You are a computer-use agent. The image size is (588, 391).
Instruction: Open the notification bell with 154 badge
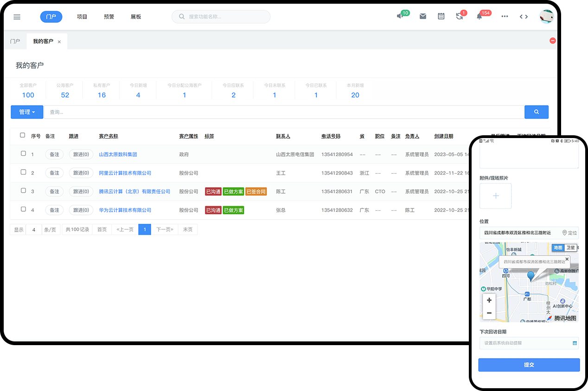click(479, 16)
